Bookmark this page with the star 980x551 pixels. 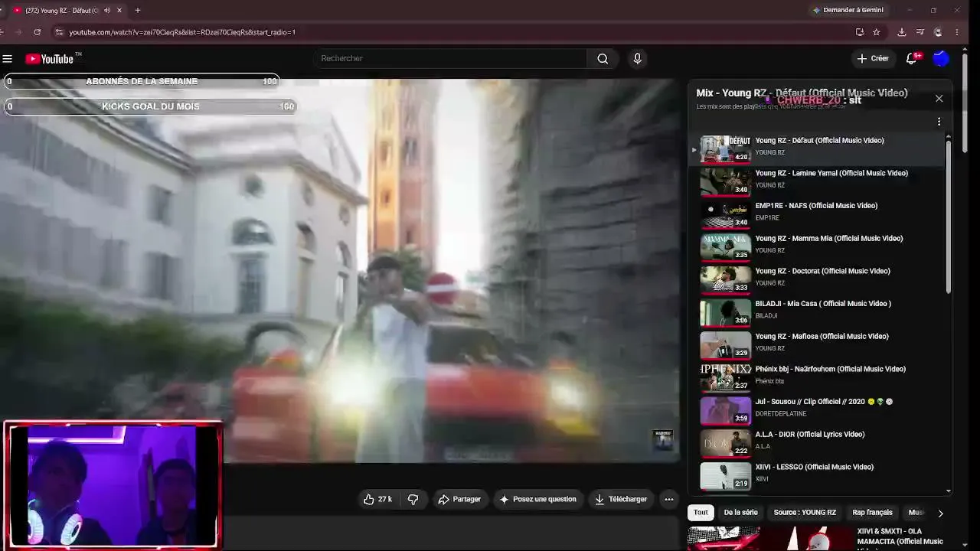click(877, 32)
